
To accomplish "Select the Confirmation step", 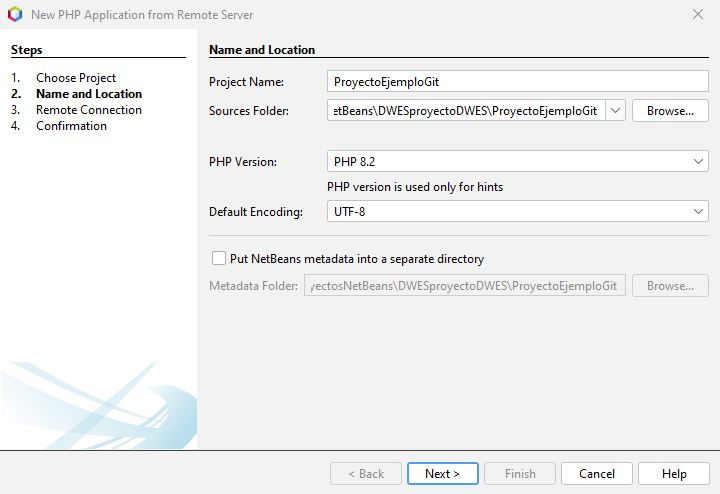I will [x=71, y=126].
